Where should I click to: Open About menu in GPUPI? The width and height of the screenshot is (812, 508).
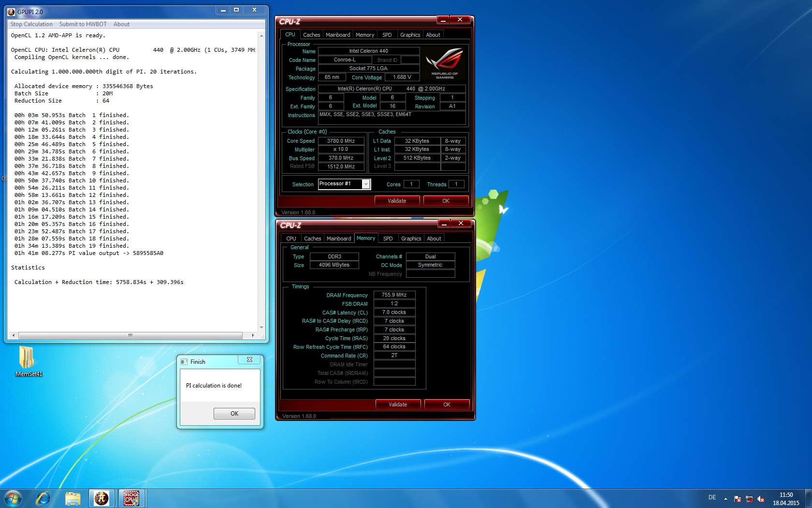coord(121,24)
